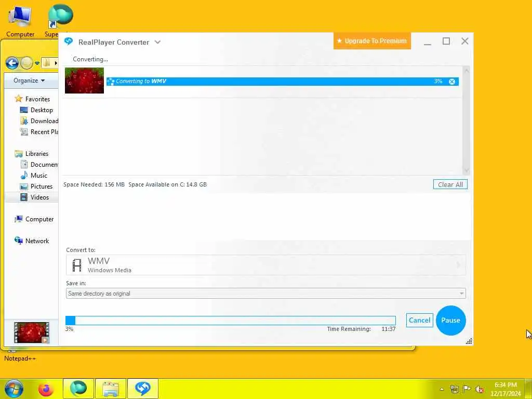Screen dimensions: 532x399
Task: Open the WMV Windows Media format selector
Action: pyautogui.click(x=265, y=265)
